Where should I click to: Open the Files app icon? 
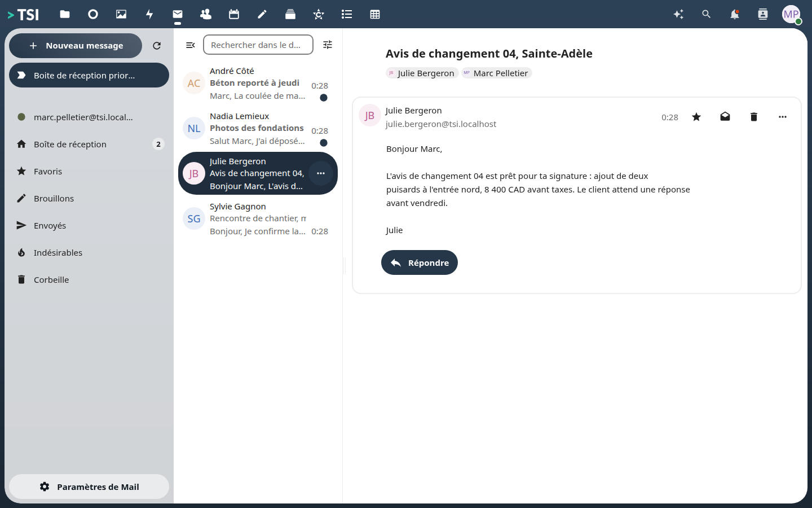click(x=65, y=14)
